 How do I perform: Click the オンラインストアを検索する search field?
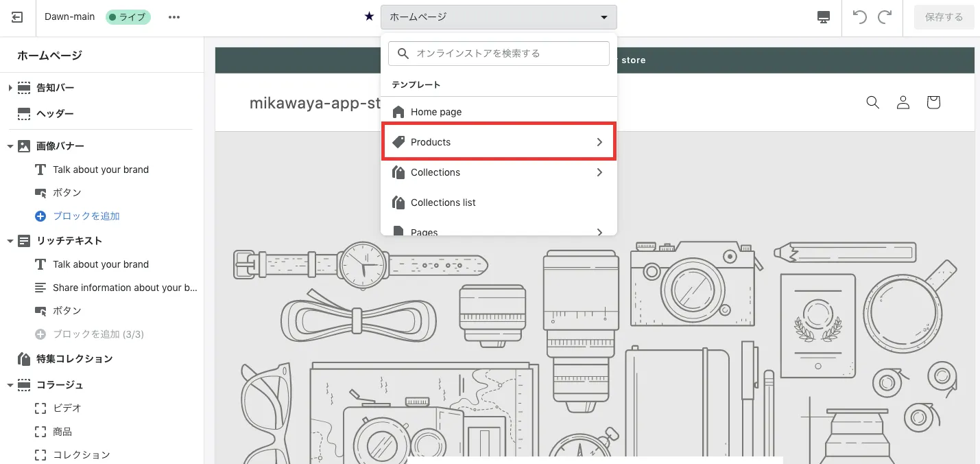(499, 54)
